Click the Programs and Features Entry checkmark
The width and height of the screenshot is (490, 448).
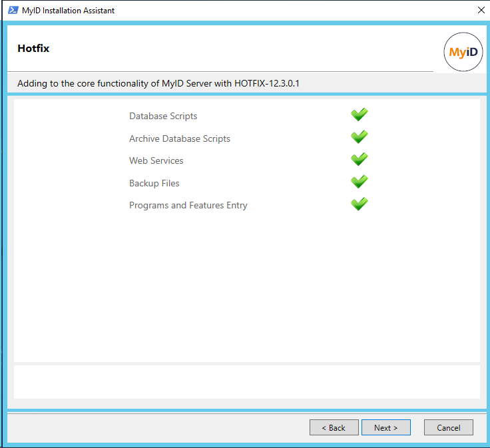(x=360, y=204)
